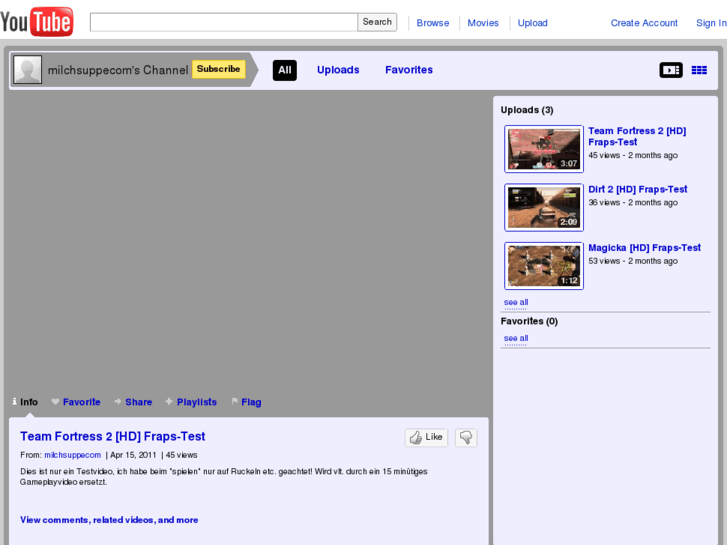This screenshot has width=727, height=545.
Task: Click the main video title heading
Action: point(113,436)
